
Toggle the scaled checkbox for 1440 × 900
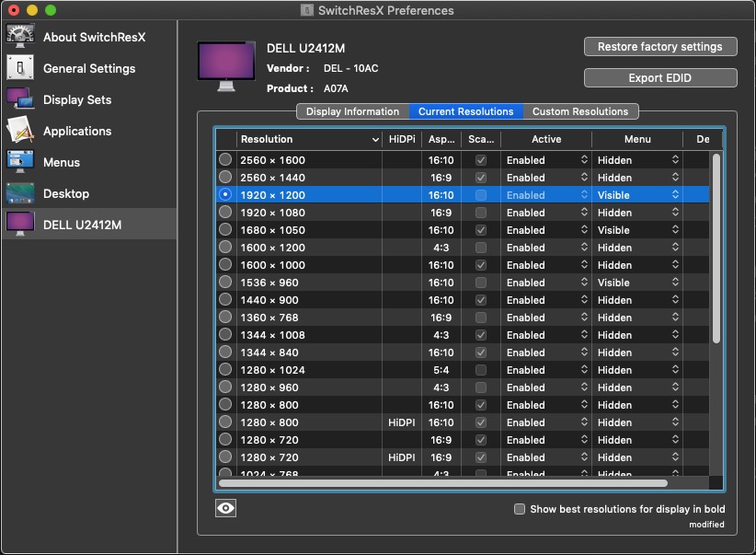[x=481, y=300]
